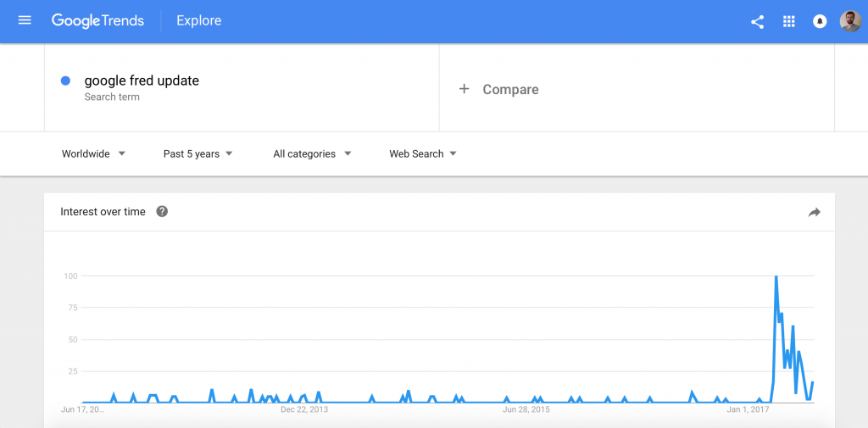Share this Trends exploration via header icon
This screenshot has height=428, width=868.
pos(757,21)
